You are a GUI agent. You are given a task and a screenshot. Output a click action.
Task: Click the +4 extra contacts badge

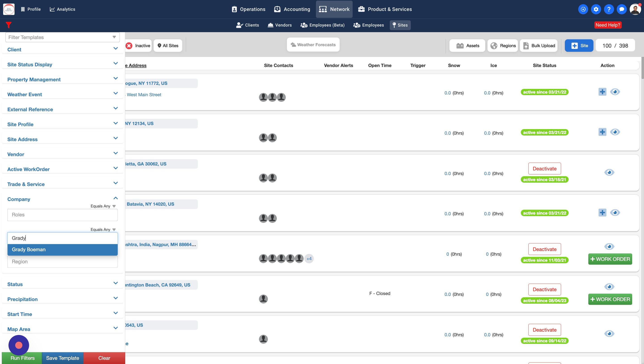pos(309,259)
